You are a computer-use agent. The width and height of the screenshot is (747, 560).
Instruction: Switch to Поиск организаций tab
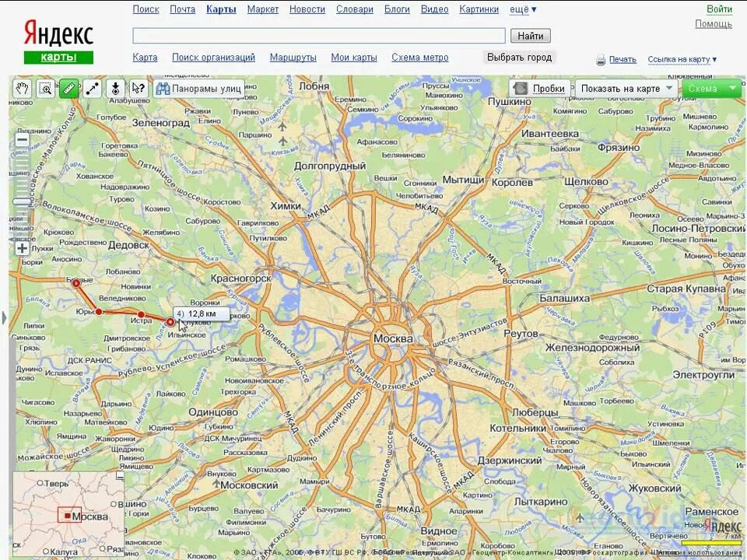213,58
